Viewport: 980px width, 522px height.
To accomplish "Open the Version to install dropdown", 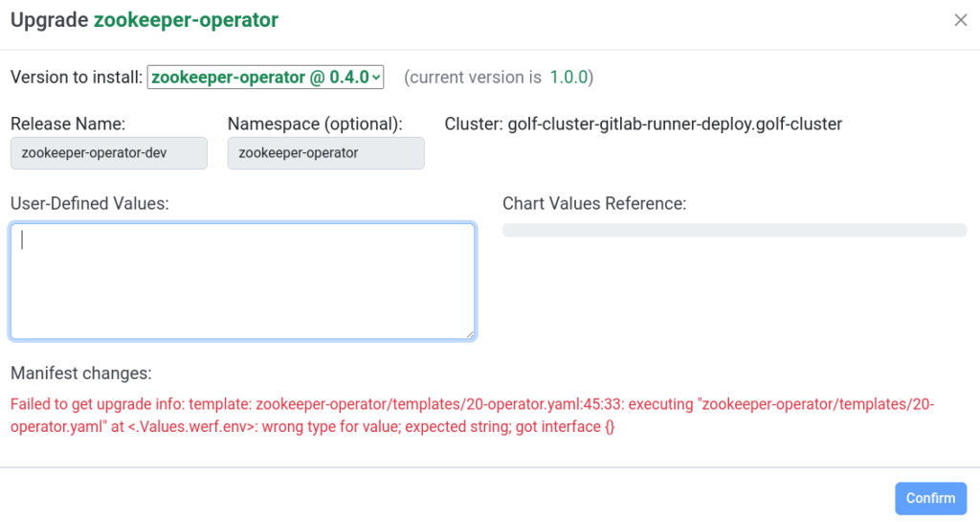I will [265, 78].
